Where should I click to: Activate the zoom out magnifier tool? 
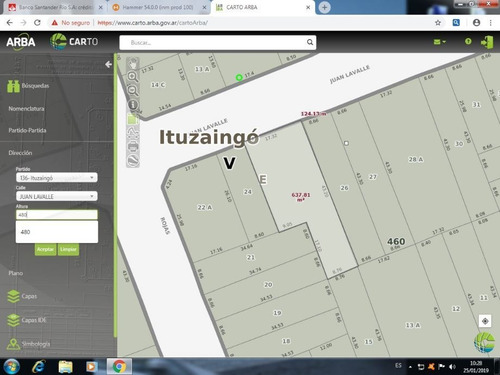click(x=133, y=90)
